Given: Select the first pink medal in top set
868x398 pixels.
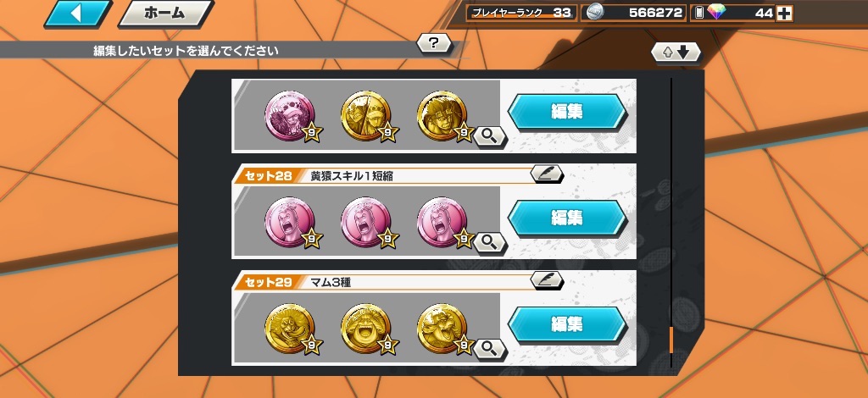Looking at the screenshot, I should click(290, 115).
